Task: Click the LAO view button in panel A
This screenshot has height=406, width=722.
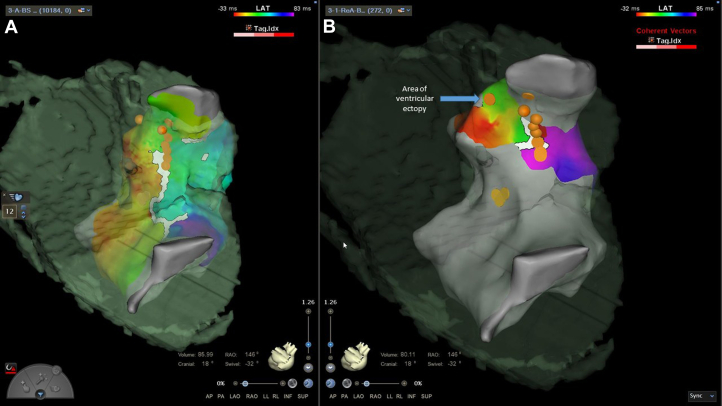Action: [235, 396]
